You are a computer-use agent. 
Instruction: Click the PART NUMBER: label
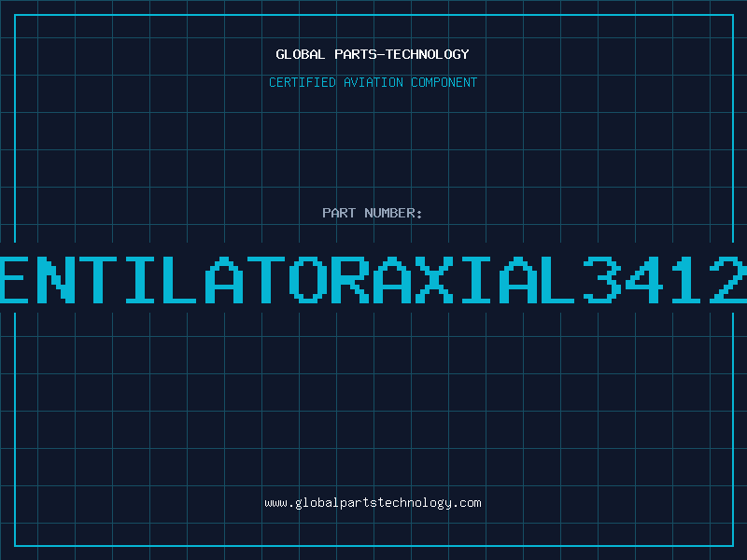pyautogui.click(x=373, y=213)
